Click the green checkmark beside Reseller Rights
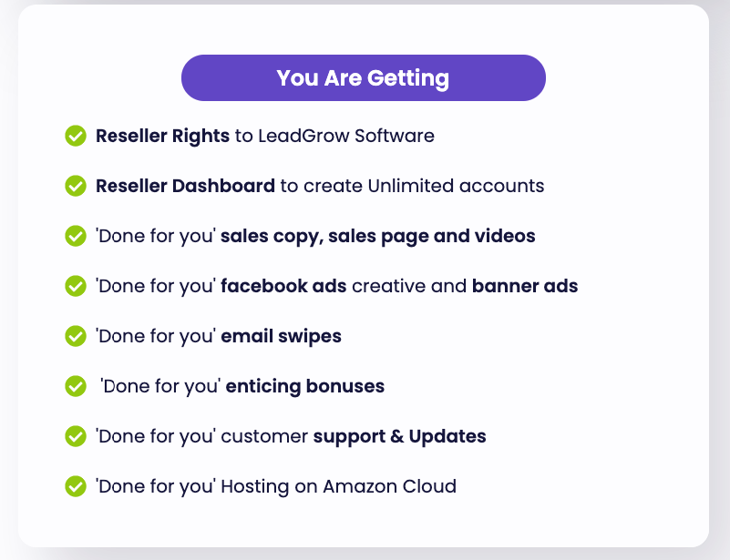This screenshot has width=730, height=560. [x=76, y=136]
